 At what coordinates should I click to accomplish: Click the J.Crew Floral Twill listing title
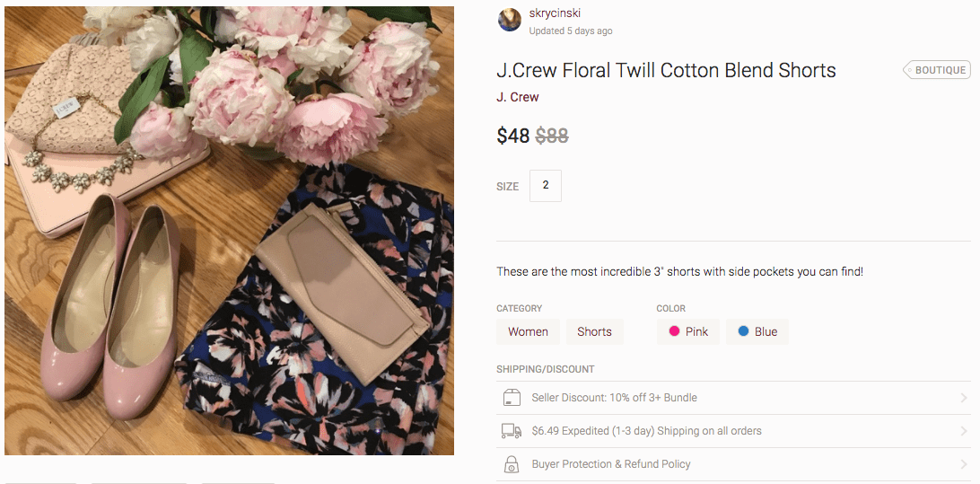point(666,70)
